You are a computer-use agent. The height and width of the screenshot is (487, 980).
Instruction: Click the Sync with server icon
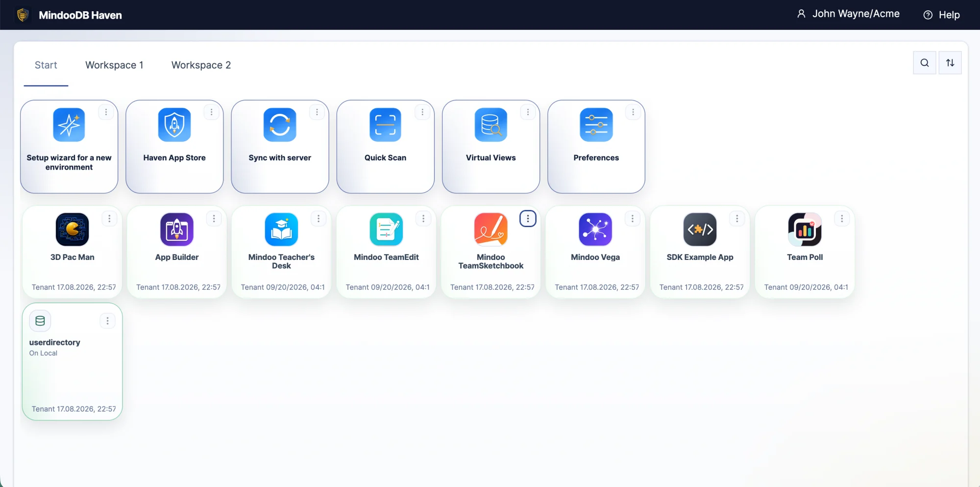[x=280, y=125]
